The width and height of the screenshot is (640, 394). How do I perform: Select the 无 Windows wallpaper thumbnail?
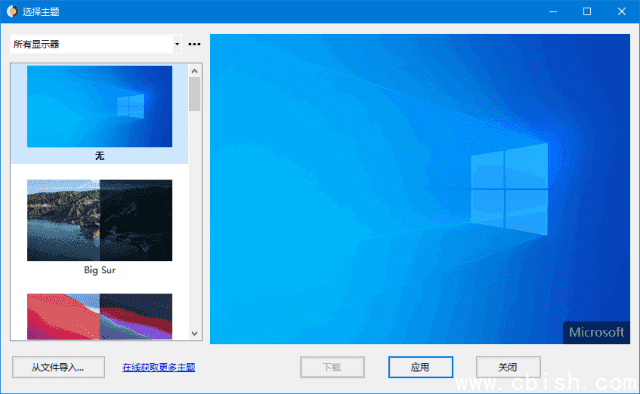click(100, 106)
